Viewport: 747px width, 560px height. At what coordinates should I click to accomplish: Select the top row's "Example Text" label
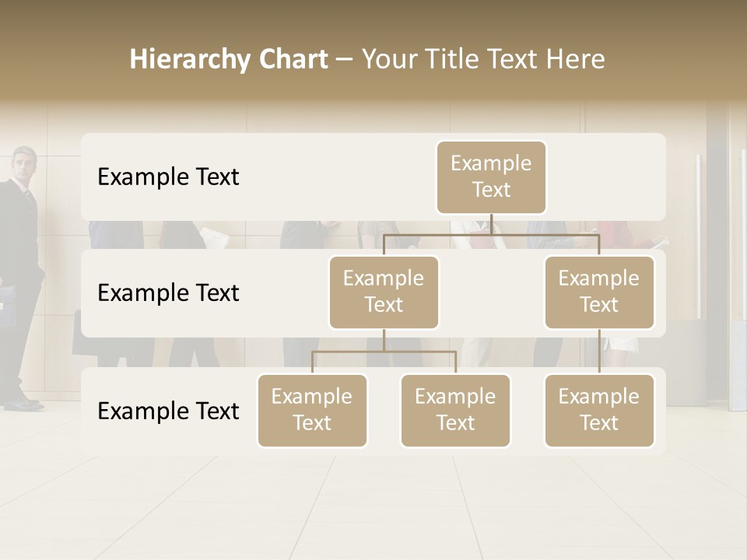tap(168, 177)
